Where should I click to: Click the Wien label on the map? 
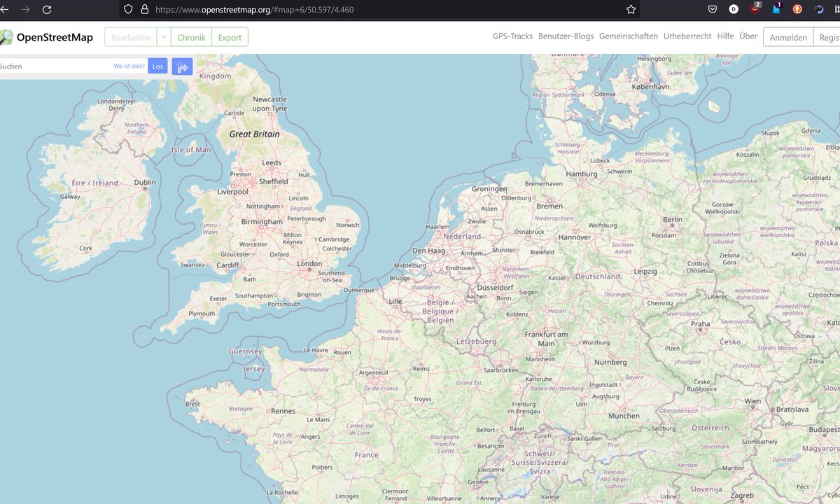coord(752,402)
